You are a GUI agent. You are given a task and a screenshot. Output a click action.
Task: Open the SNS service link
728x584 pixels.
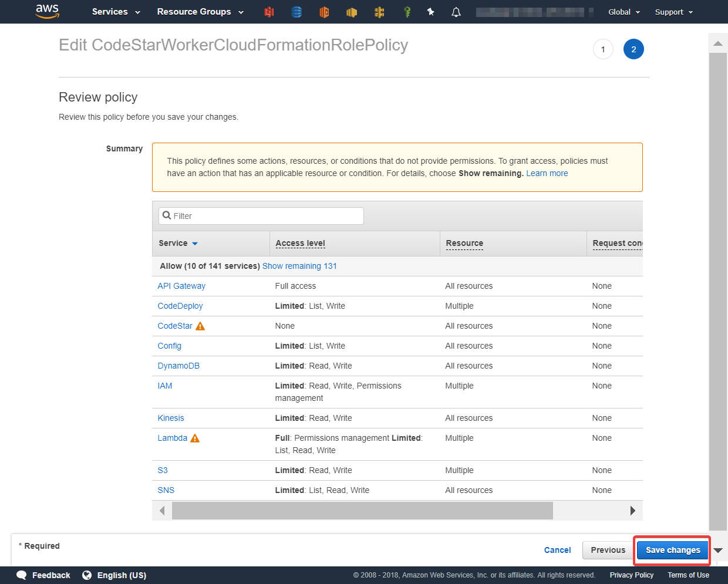click(166, 490)
